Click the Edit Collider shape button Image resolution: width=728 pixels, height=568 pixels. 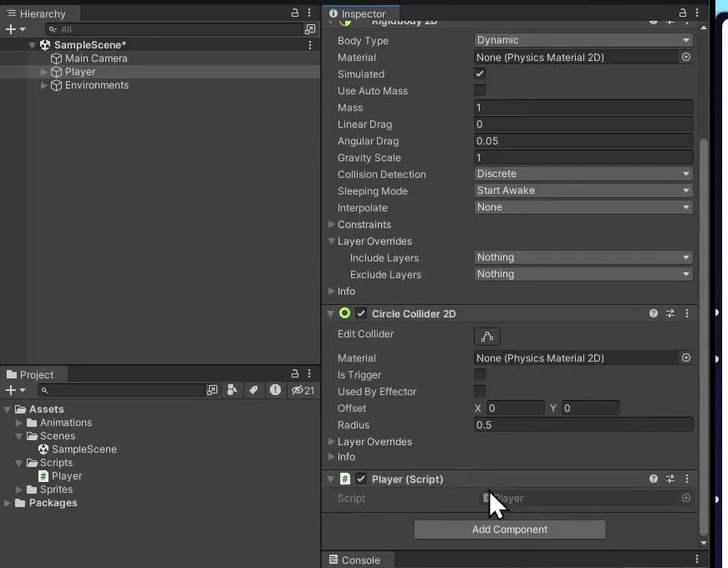click(487, 337)
